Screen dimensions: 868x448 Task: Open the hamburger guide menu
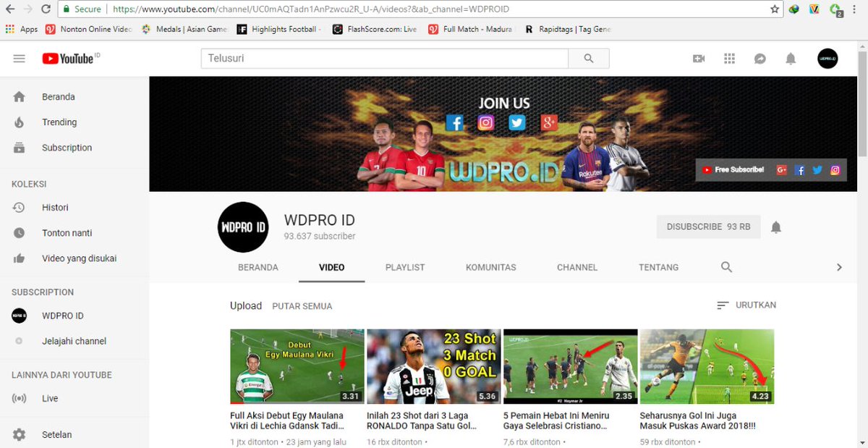(20, 59)
